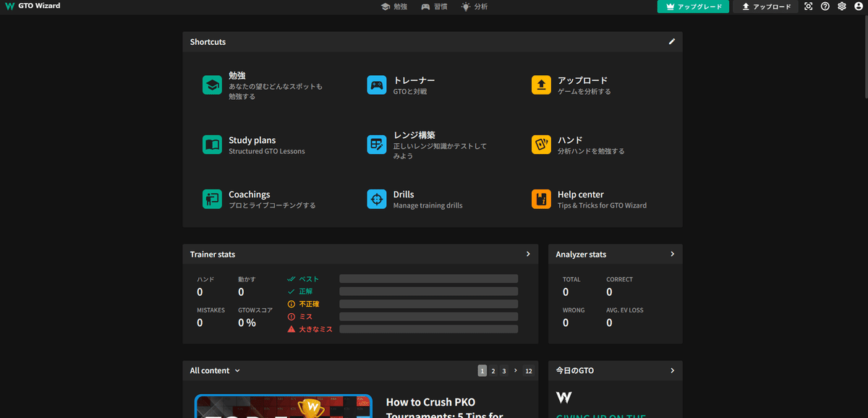Open the Help center lightbulb icon
Image resolution: width=868 pixels, height=418 pixels.
541,199
